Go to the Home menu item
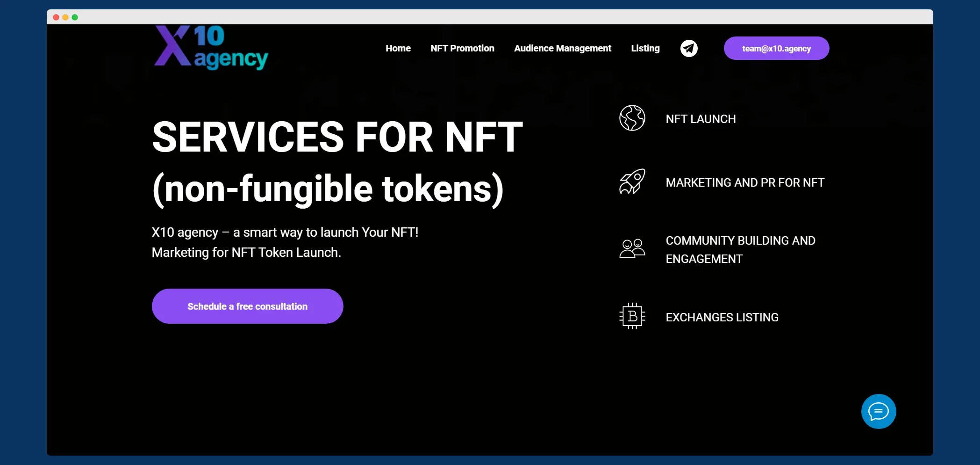 pyautogui.click(x=398, y=48)
